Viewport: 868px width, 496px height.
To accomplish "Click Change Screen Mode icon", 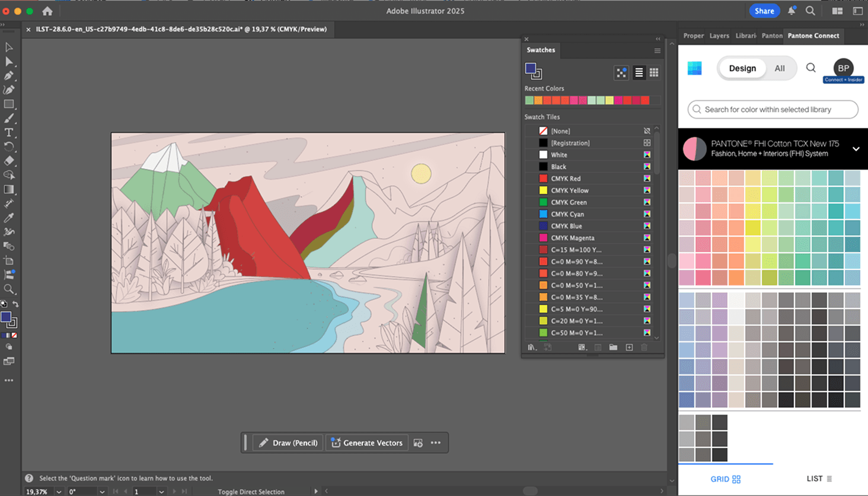I will click(x=9, y=361).
